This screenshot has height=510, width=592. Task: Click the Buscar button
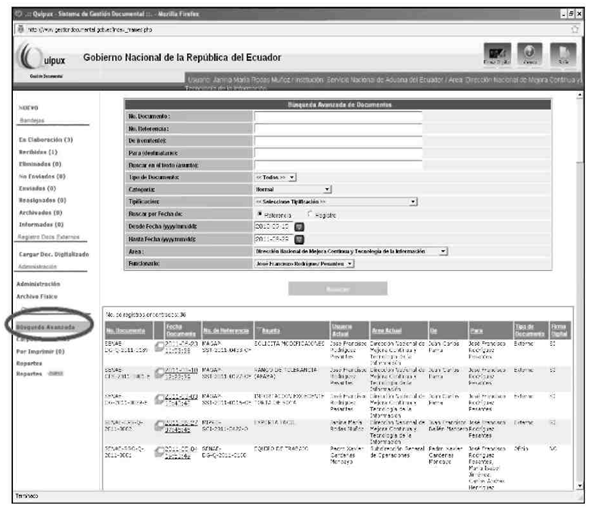[x=338, y=289]
